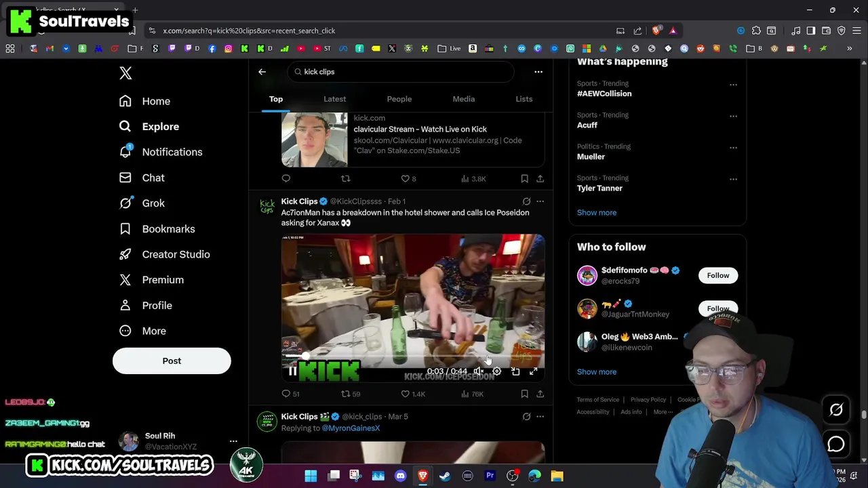The width and height of the screenshot is (868, 488).
Task: Seek on the video progress bar
Action: pos(413,355)
